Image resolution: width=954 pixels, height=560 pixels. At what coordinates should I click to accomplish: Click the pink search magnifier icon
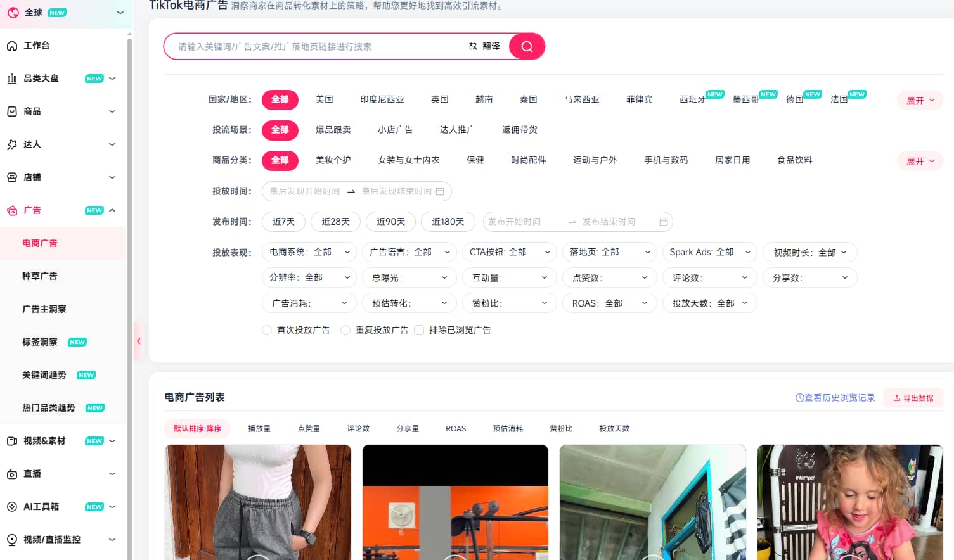coord(527,46)
